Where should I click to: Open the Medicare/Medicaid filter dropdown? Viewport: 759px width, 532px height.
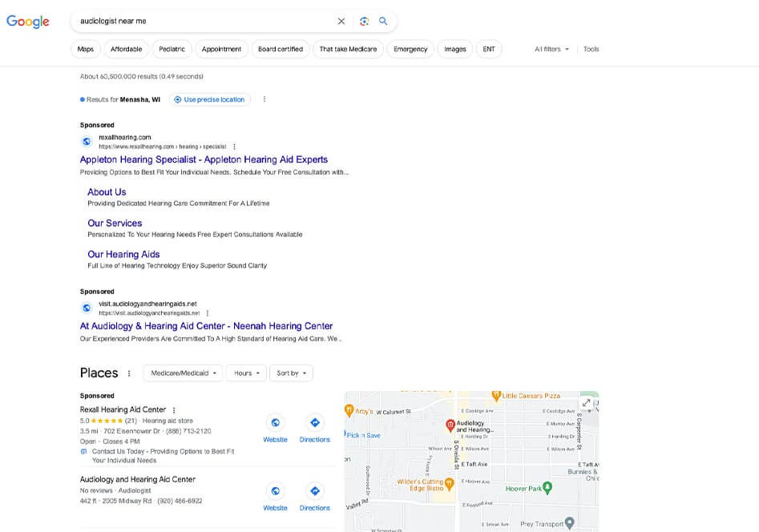pos(184,373)
